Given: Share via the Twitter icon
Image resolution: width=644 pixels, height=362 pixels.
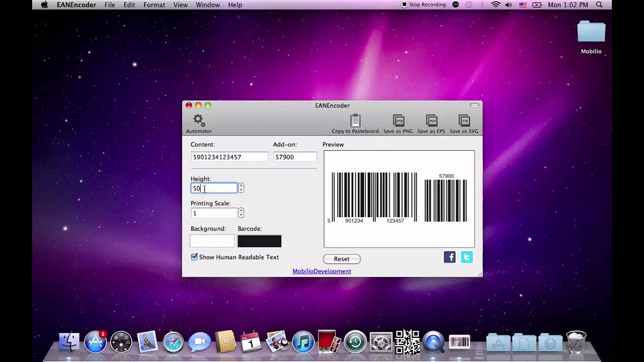Looking at the screenshot, I should (466, 257).
